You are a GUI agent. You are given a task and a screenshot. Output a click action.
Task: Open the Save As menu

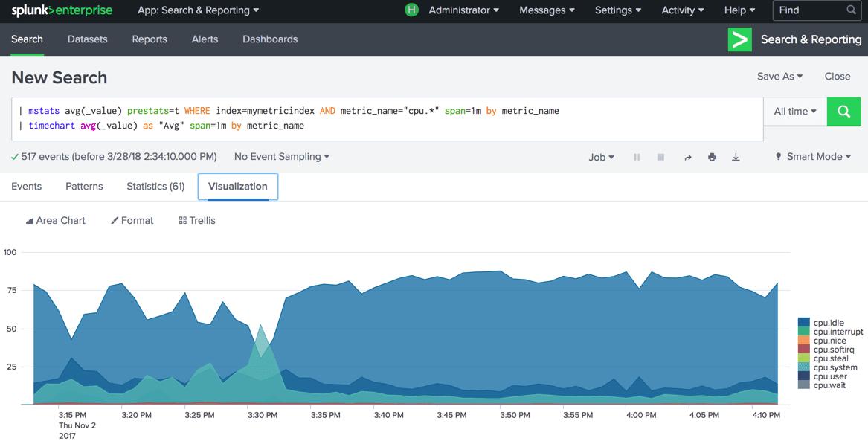[779, 77]
